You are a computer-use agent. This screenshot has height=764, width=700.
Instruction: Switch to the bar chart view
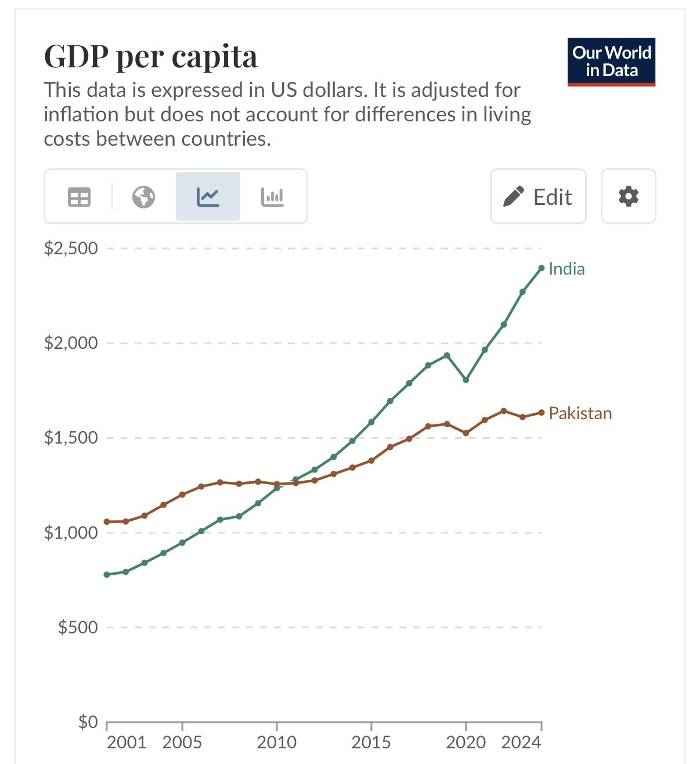[x=272, y=197]
